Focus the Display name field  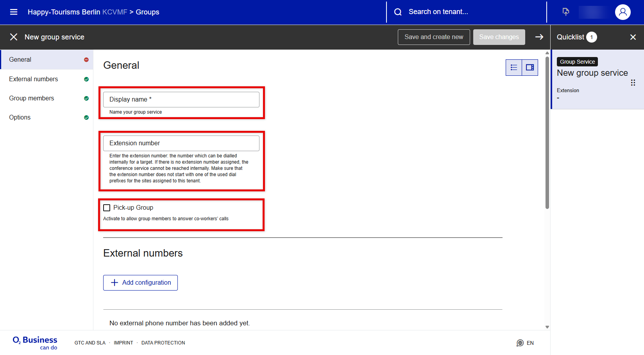[x=181, y=100]
